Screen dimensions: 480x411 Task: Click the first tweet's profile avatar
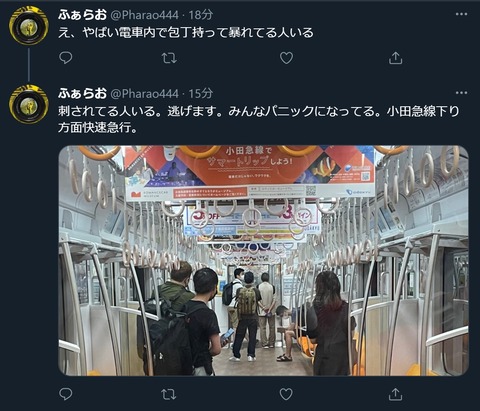pos(29,25)
